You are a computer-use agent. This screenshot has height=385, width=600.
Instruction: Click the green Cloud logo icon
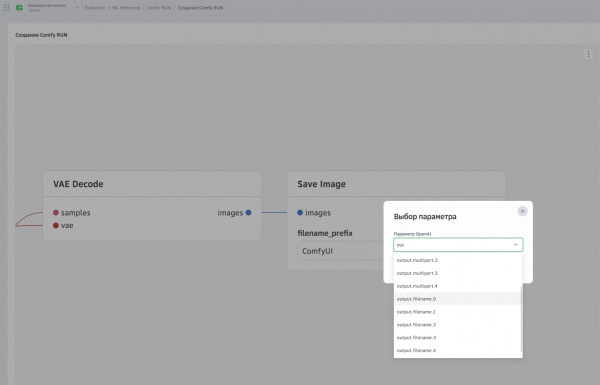(x=19, y=7)
